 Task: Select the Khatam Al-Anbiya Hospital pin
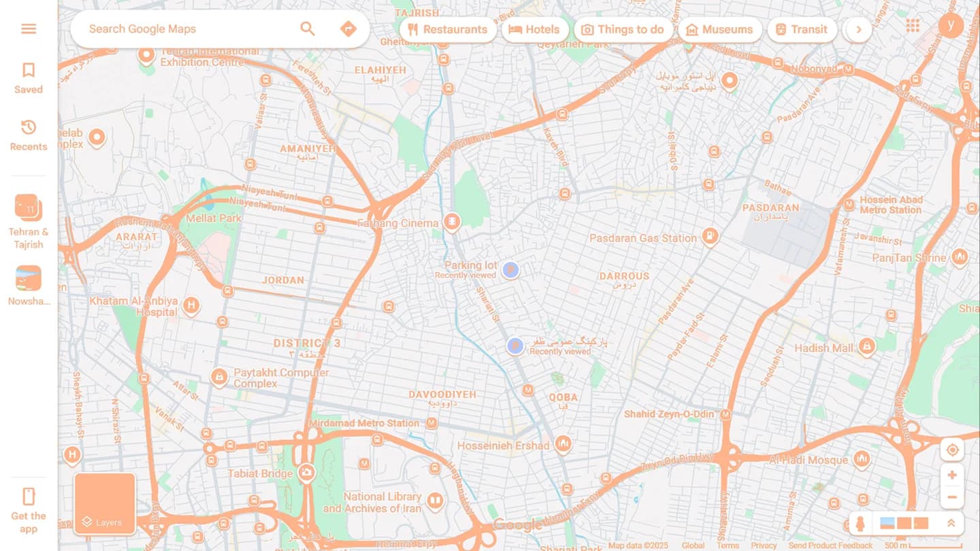191,305
